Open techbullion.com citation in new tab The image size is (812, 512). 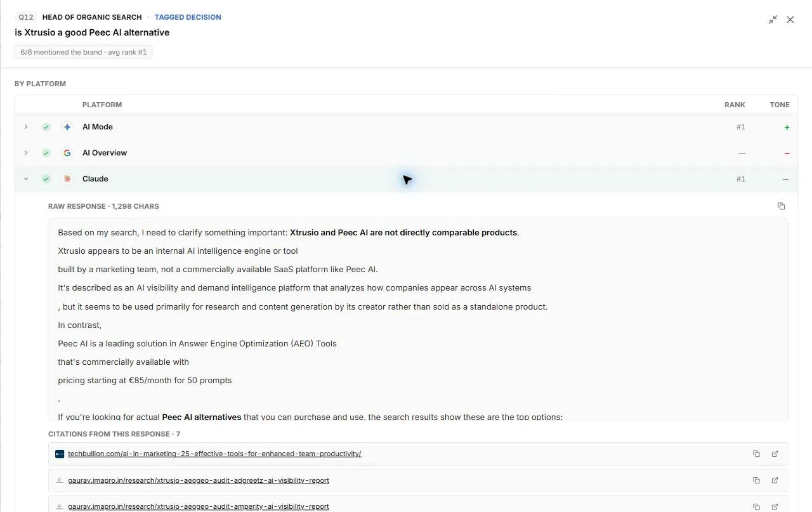click(775, 454)
